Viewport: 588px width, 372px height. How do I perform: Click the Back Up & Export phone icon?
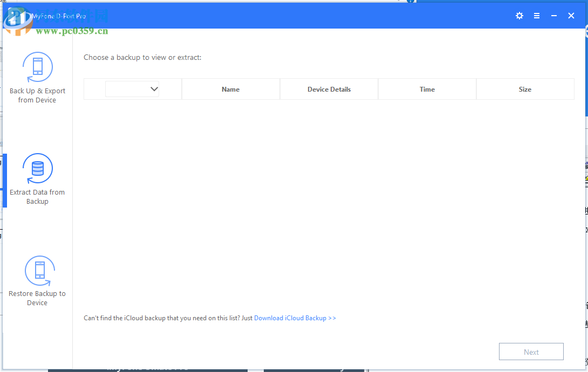38,67
